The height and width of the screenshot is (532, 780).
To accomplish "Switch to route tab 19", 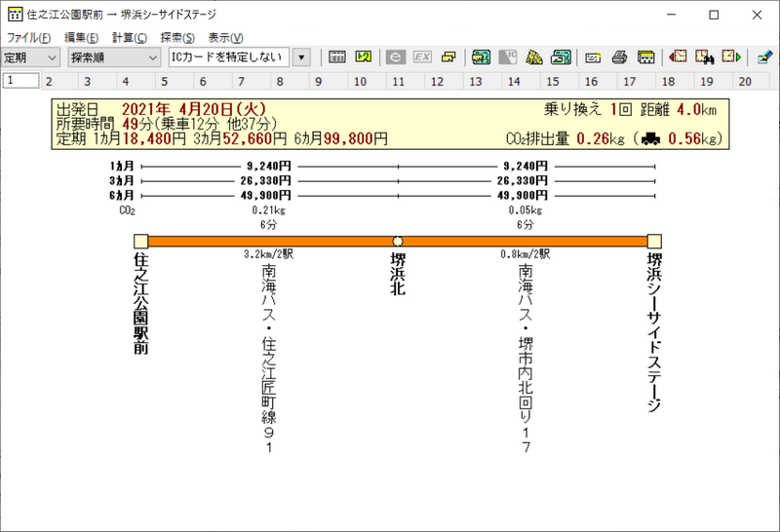I will (715, 81).
